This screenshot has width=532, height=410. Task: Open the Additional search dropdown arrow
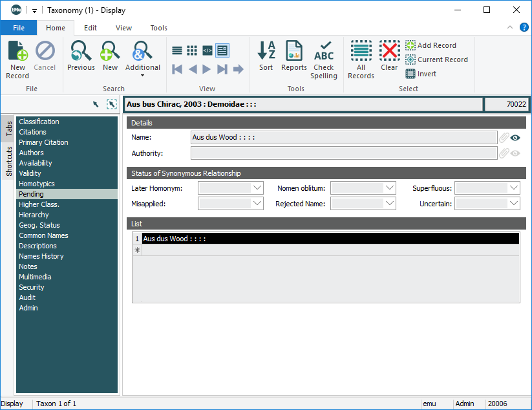coord(142,76)
